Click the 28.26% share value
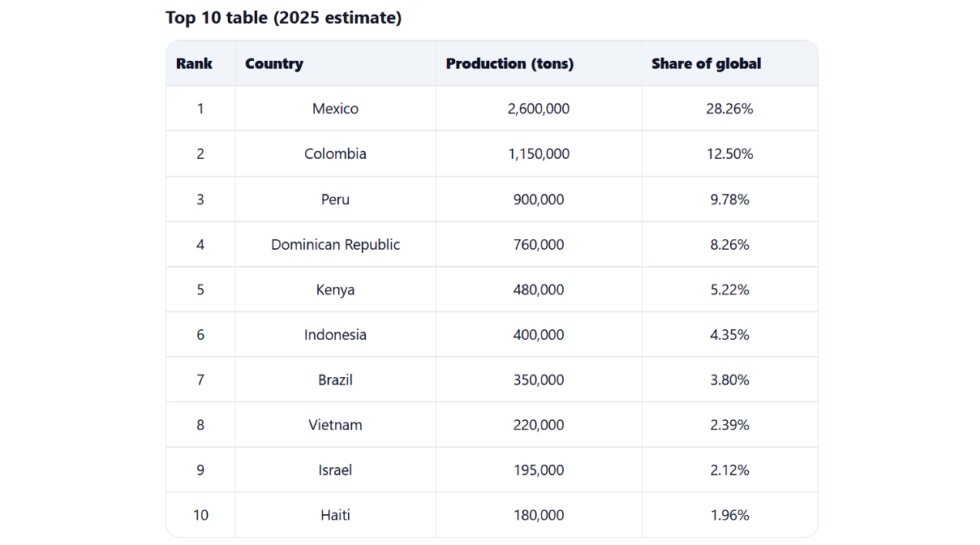The height and width of the screenshot is (545, 980). [729, 109]
